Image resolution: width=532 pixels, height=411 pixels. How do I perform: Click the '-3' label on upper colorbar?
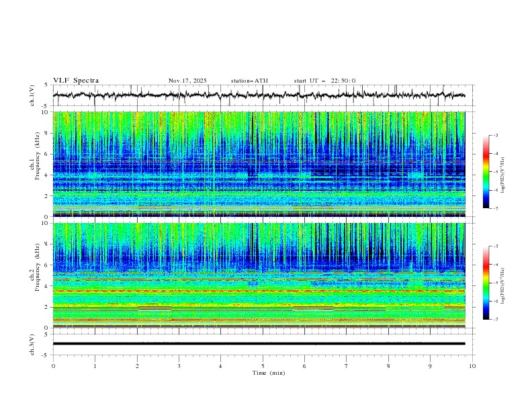click(x=496, y=135)
